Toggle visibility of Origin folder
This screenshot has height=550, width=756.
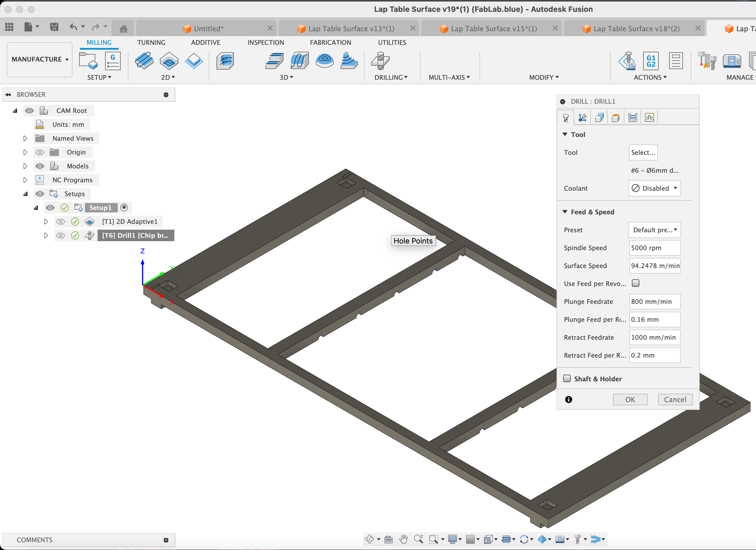(40, 153)
